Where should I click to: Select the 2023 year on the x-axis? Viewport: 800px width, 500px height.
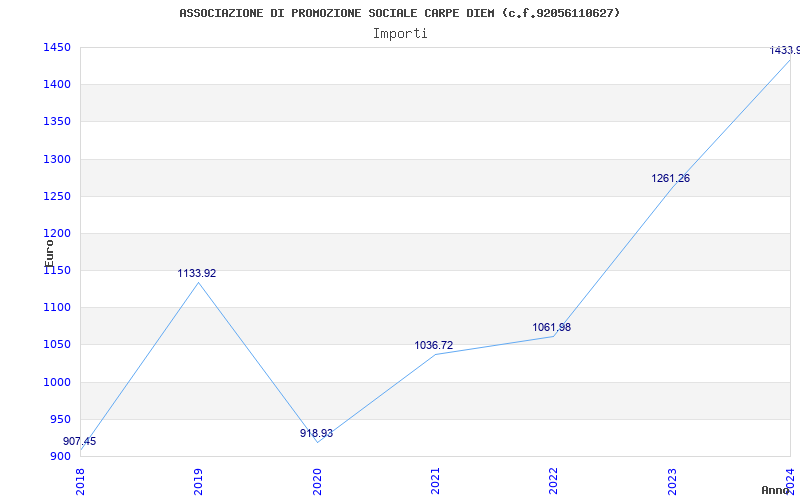click(672, 480)
